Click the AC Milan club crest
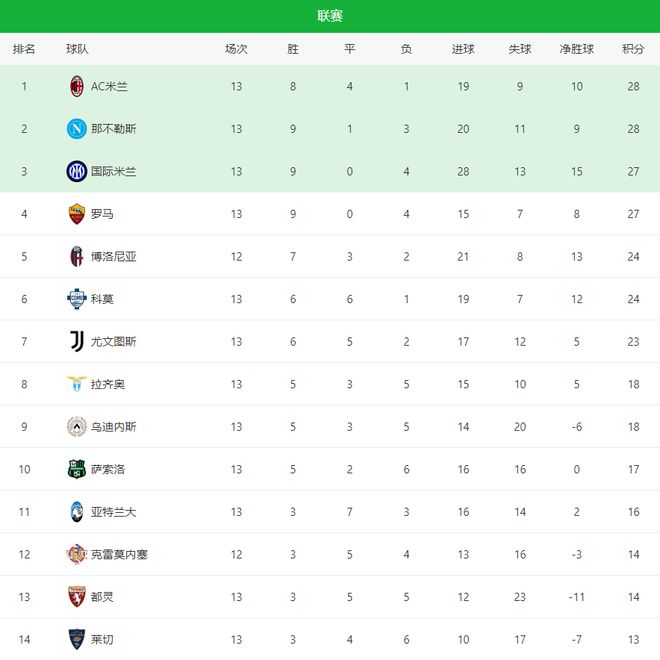 77,86
